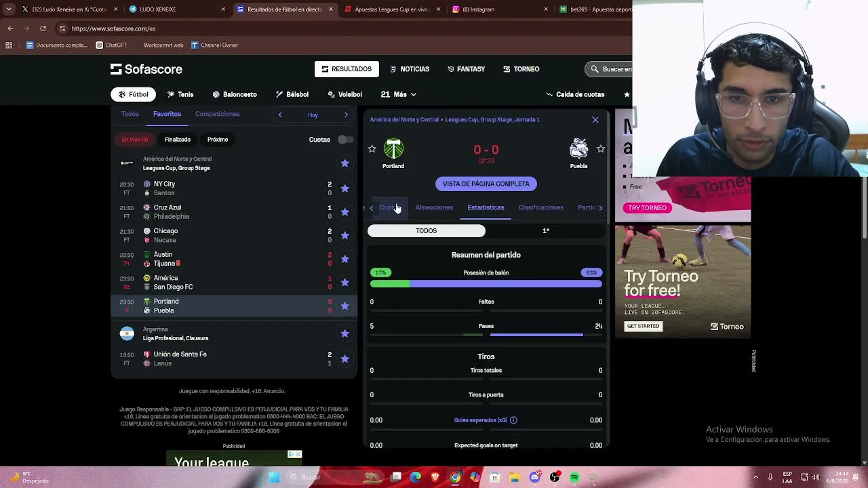868x488 pixels.
Task: Close the match details panel
Action: [595, 120]
